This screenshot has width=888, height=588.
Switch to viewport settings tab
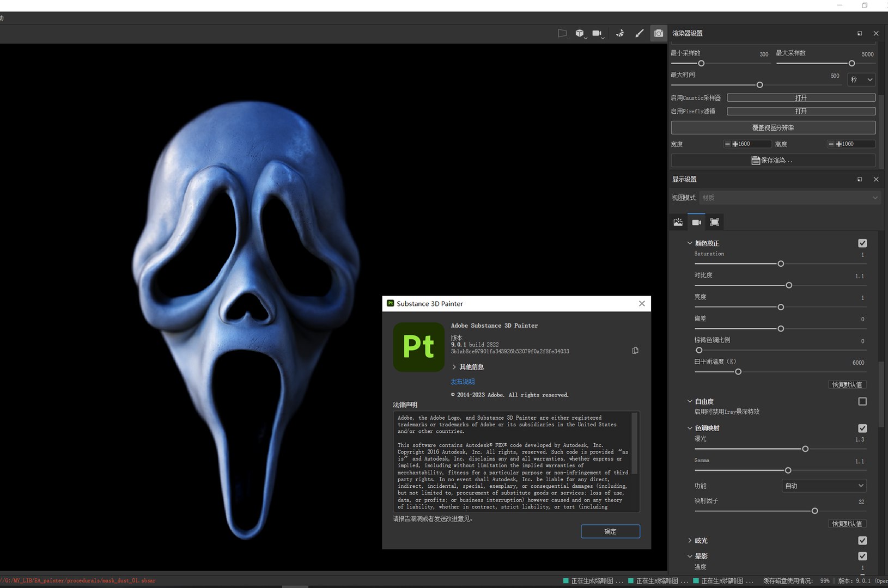click(715, 222)
